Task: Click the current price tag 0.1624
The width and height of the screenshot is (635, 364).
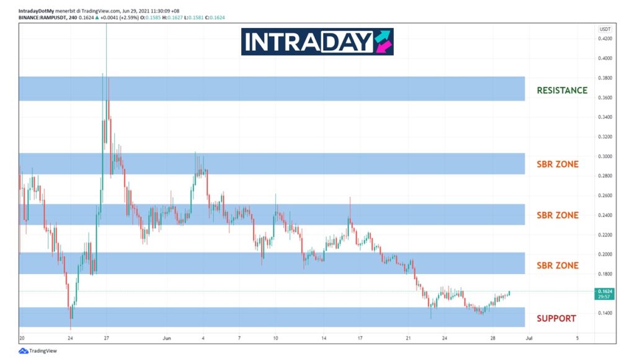Action: point(605,291)
